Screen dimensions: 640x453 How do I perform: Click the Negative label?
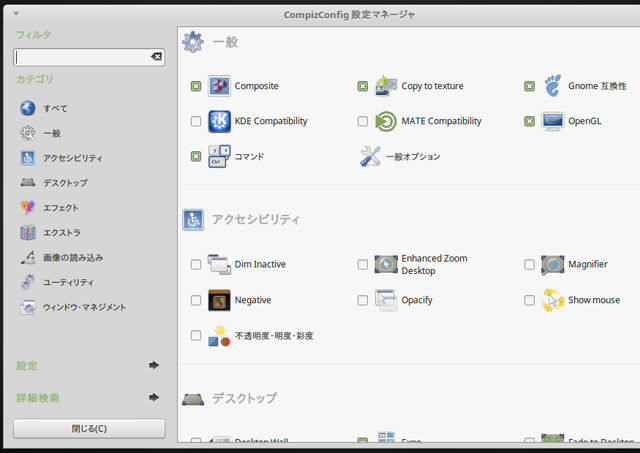[253, 300]
